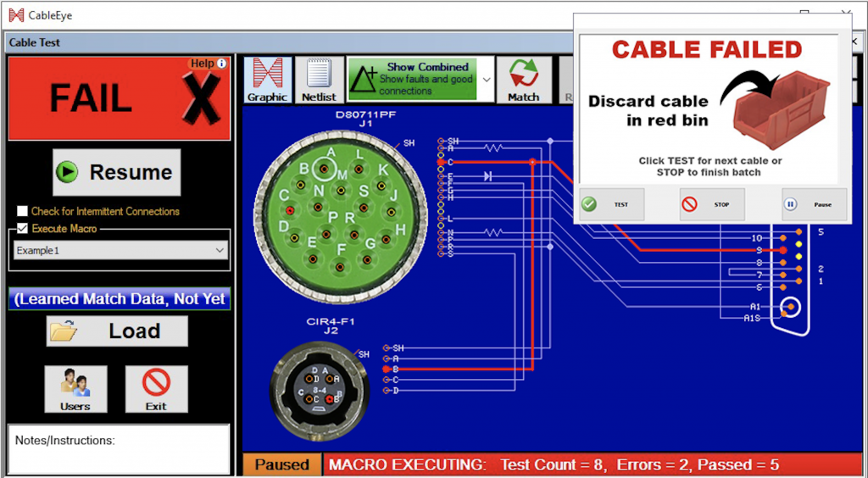Click the Paused status indicator
Image resolution: width=868 pixels, height=478 pixels.
(x=281, y=464)
